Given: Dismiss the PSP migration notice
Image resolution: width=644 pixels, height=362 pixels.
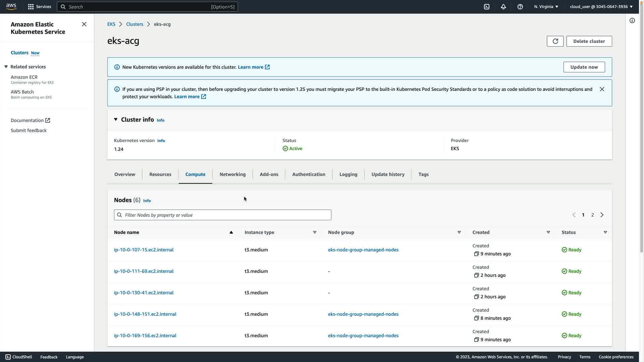Looking at the screenshot, I should click(x=602, y=89).
